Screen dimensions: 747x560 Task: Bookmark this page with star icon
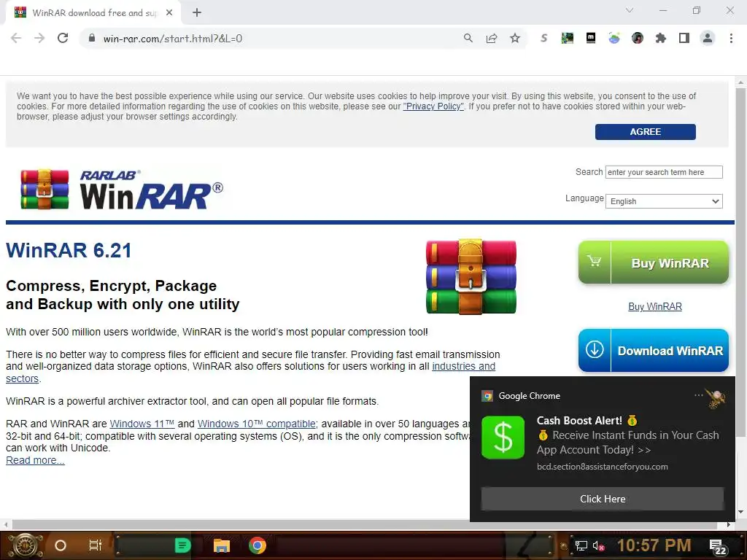click(515, 38)
